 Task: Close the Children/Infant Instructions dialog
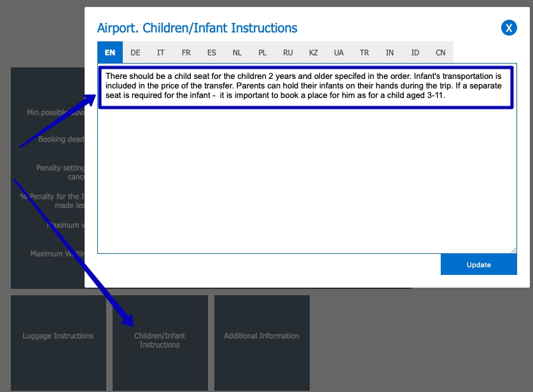(508, 28)
